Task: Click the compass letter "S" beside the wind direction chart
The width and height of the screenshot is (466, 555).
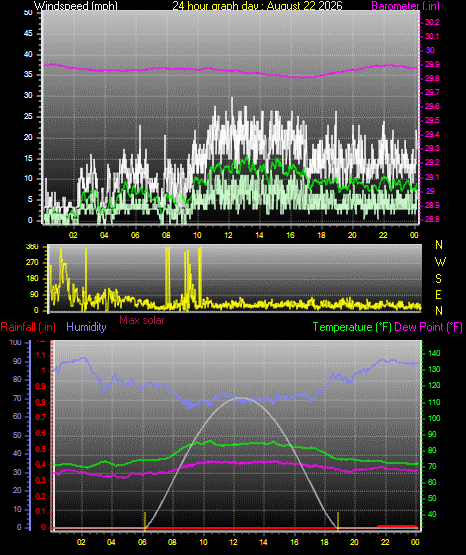Action: click(x=439, y=279)
